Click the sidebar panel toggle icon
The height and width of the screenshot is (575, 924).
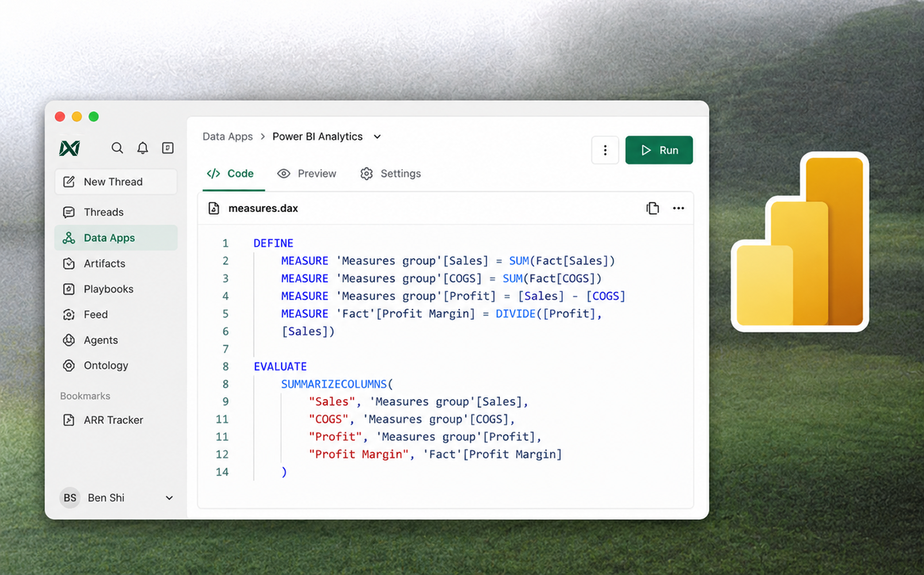(x=168, y=148)
